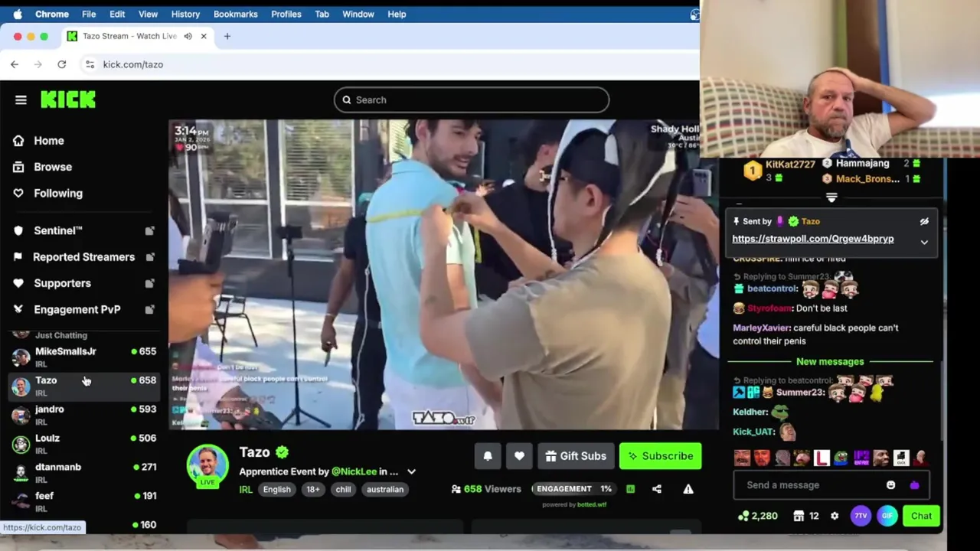The width and height of the screenshot is (980, 551).
Task: Click the green KICK logo
Action: pyautogui.click(x=68, y=99)
